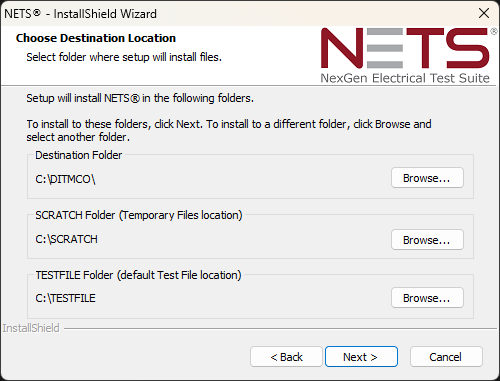This screenshot has height=381, width=500.
Task: Click the Destination Folder group label
Action: click(x=79, y=155)
